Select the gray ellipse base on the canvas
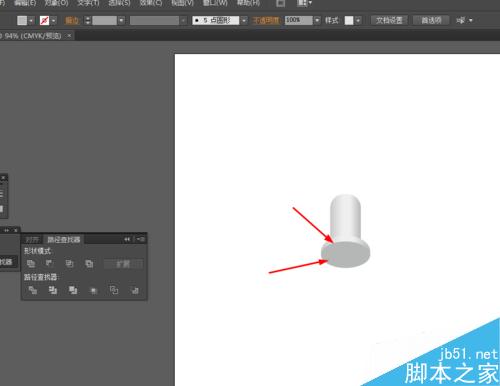500x386 pixels. click(346, 255)
